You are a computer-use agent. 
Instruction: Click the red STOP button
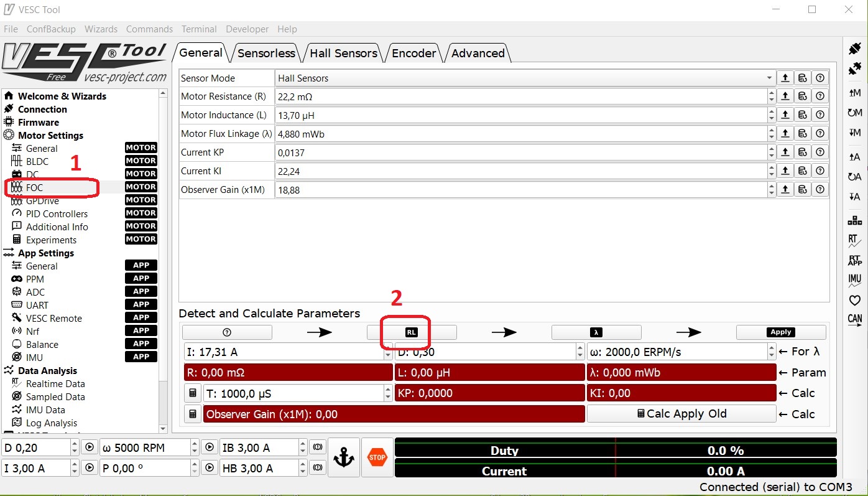377,457
